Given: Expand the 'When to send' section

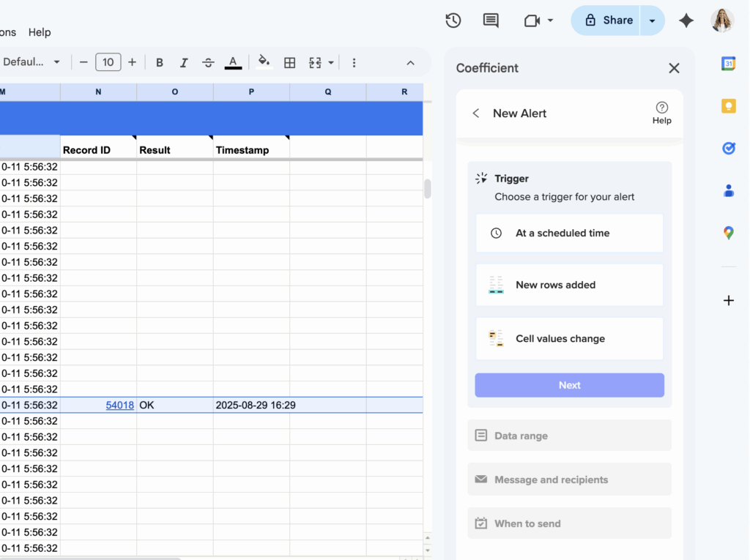Looking at the screenshot, I should (x=569, y=523).
